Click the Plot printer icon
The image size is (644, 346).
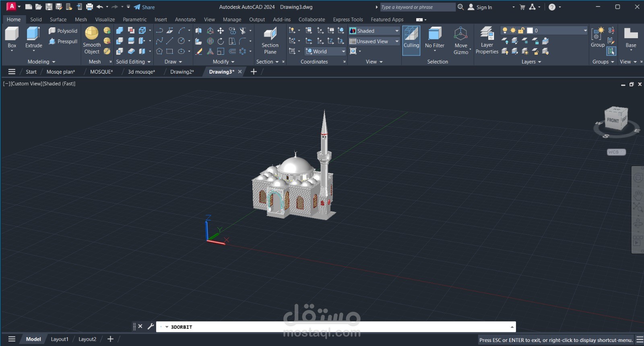pyautogui.click(x=89, y=7)
